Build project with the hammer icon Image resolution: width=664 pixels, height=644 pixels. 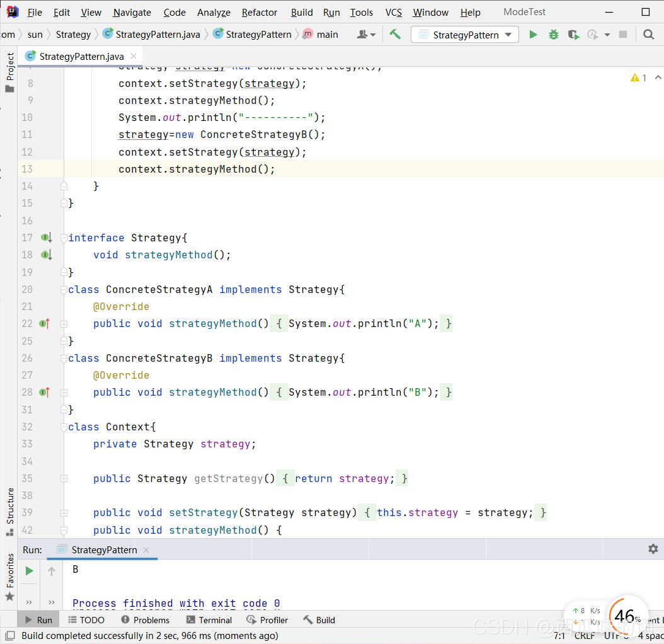click(x=395, y=34)
